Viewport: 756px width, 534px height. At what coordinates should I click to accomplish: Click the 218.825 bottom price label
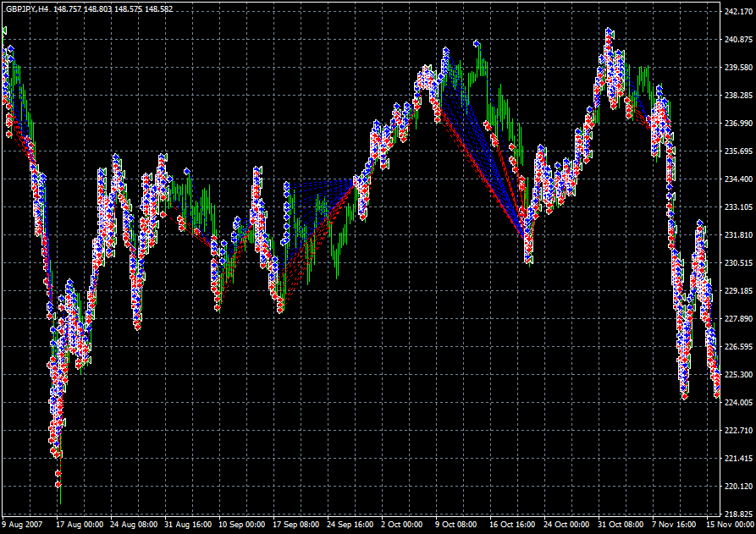coord(737,515)
